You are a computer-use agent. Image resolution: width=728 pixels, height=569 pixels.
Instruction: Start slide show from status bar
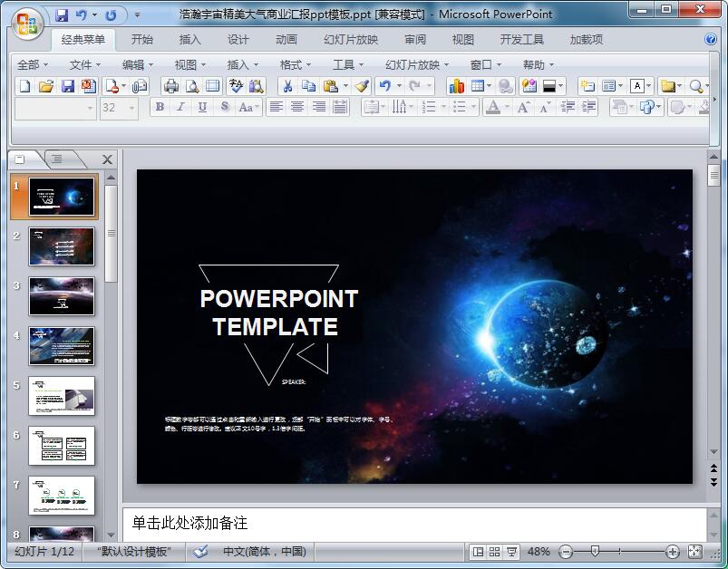click(511, 552)
